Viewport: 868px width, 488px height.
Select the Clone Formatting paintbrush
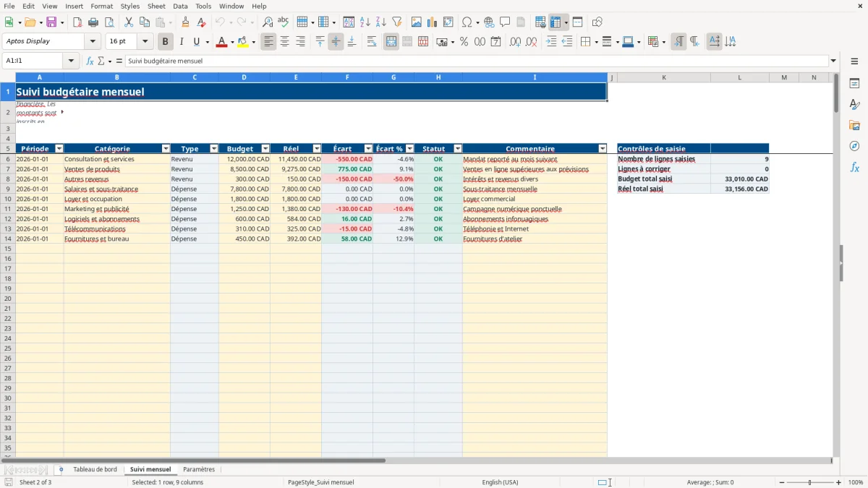point(185,22)
